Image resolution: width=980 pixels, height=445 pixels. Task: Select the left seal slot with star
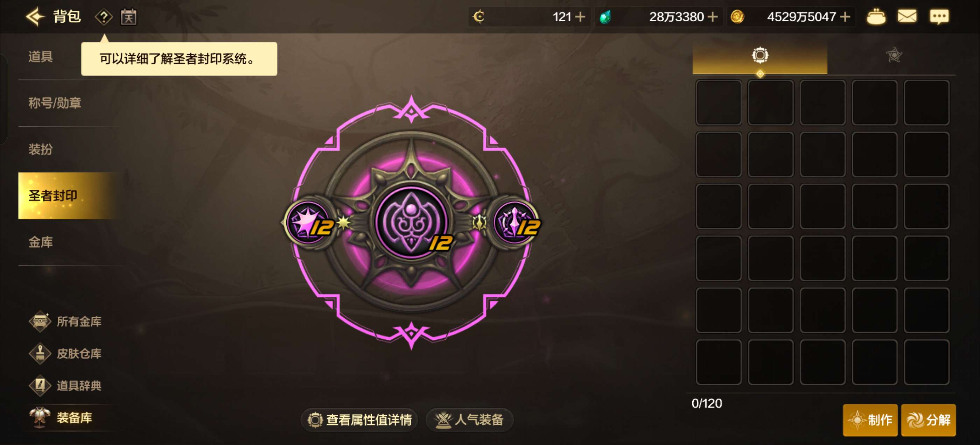click(x=309, y=222)
